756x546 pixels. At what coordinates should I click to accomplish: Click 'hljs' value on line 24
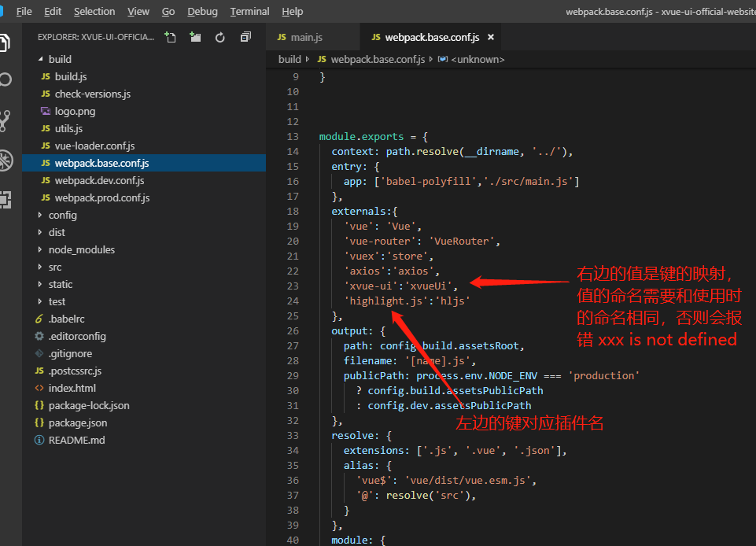pyautogui.click(x=452, y=301)
